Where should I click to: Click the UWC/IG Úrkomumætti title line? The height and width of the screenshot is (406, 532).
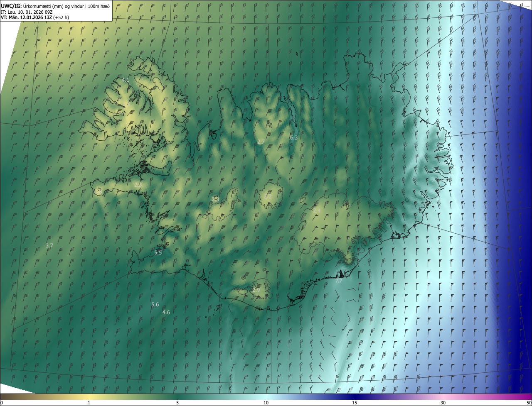tap(55, 6)
